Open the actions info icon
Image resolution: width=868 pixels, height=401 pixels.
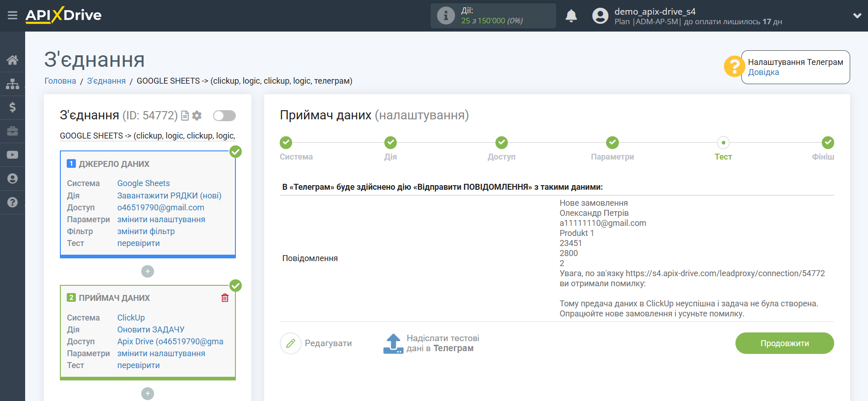[446, 16]
